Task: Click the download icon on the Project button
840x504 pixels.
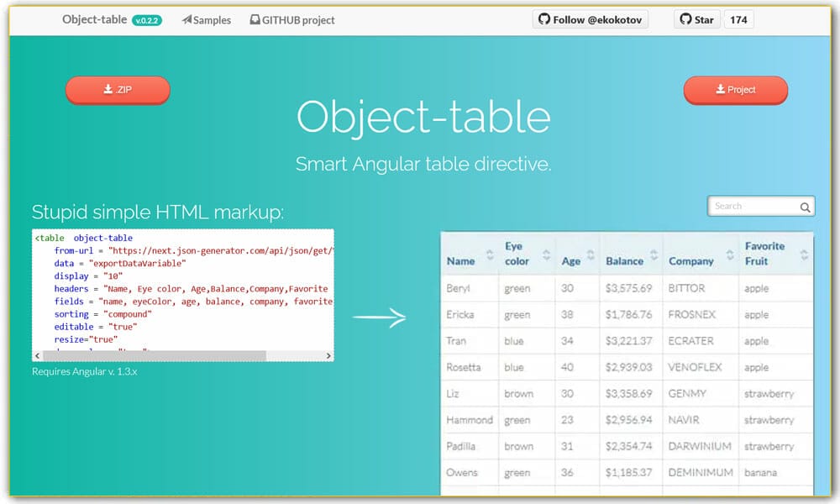Action: 722,90
